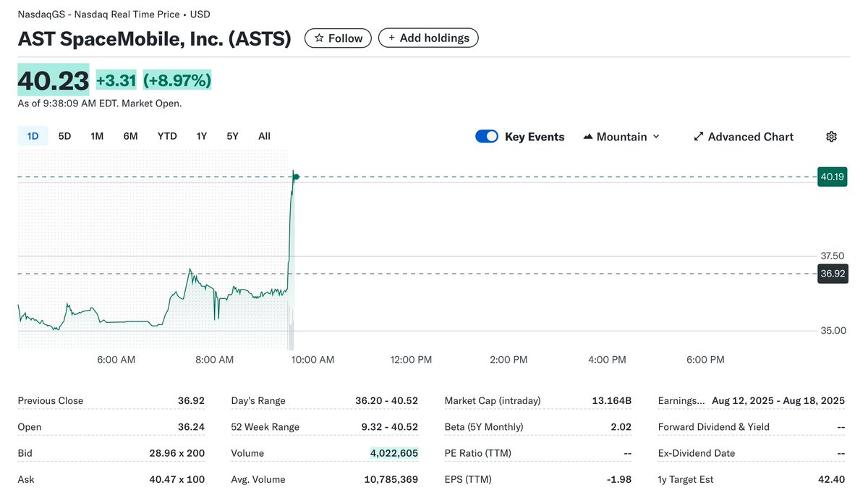Click the 40.19 price marker on chart

tap(832, 176)
